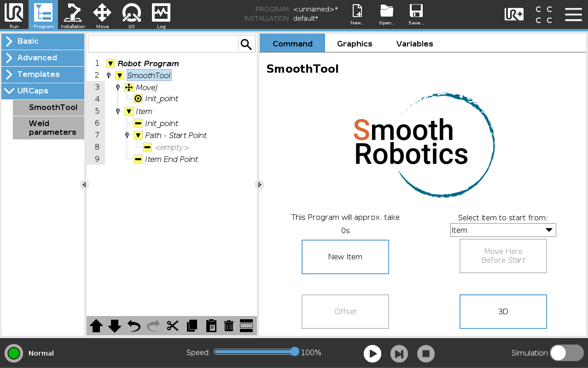
Task: Move the selected node down
Action: pyautogui.click(x=115, y=326)
